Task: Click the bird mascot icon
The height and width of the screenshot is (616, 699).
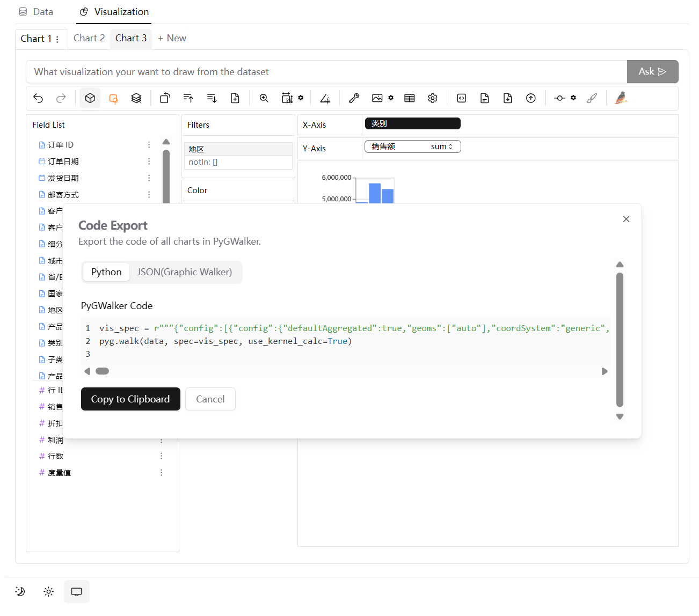Action: pyautogui.click(x=621, y=98)
